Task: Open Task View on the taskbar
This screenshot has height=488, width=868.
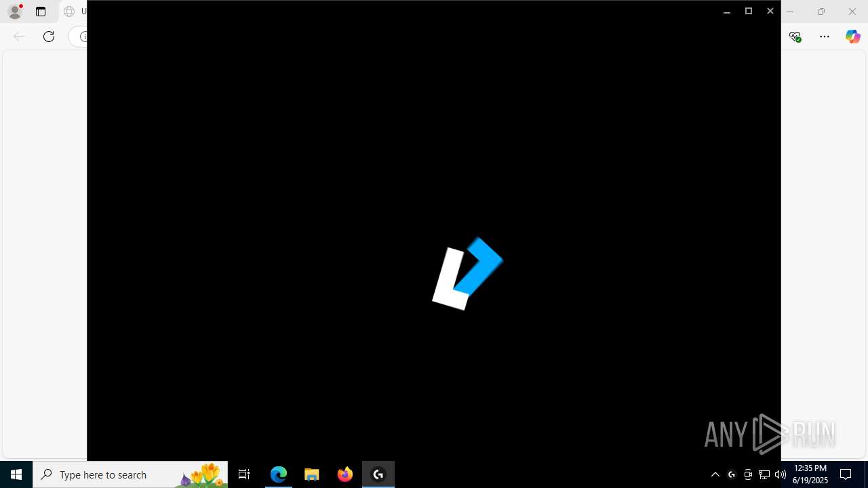Action: (x=244, y=474)
